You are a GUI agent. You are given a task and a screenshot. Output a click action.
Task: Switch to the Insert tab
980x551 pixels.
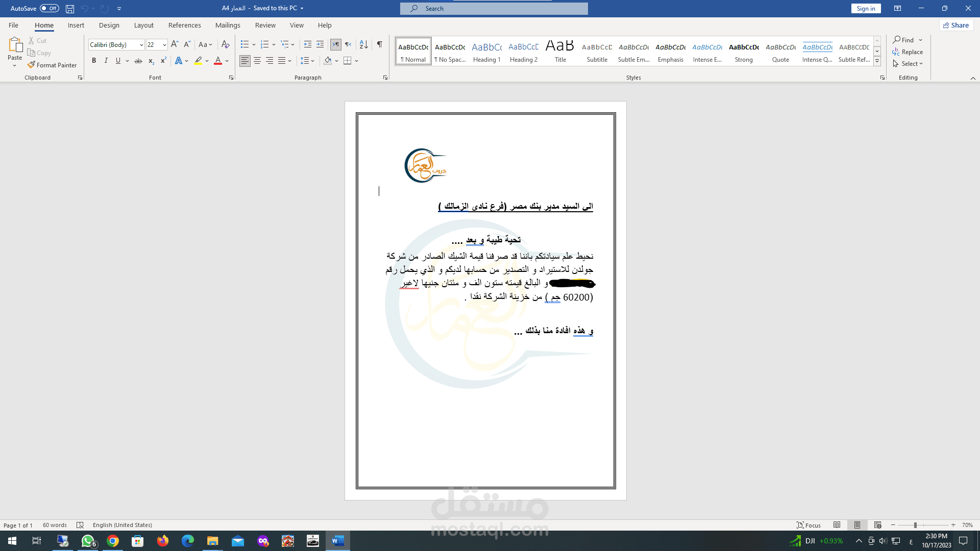(76, 25)
